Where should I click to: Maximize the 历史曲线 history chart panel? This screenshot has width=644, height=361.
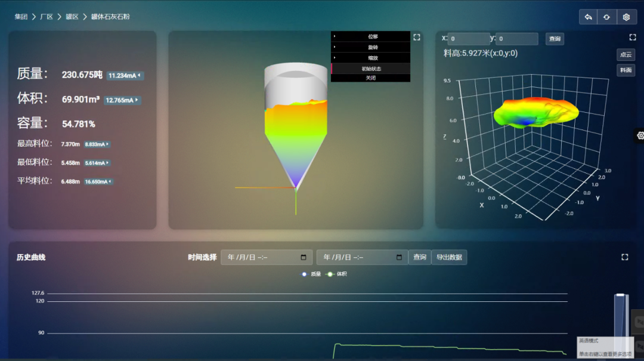[x=625, y=257]
